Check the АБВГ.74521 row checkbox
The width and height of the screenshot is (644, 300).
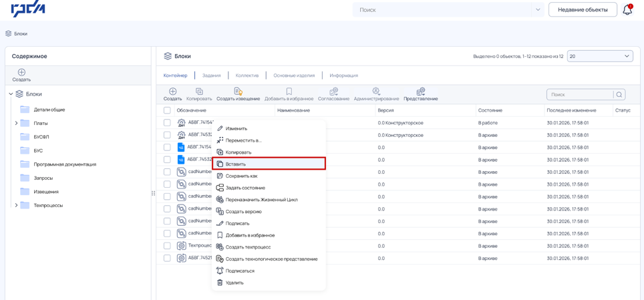[167, 258]
